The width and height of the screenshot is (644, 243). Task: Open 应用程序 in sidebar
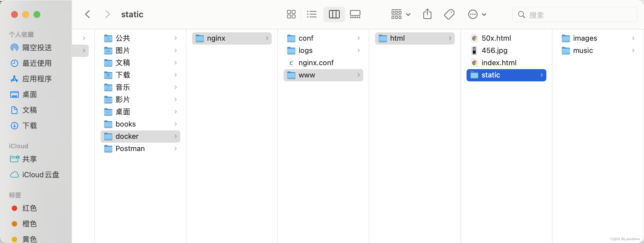(x=31, y=79)
